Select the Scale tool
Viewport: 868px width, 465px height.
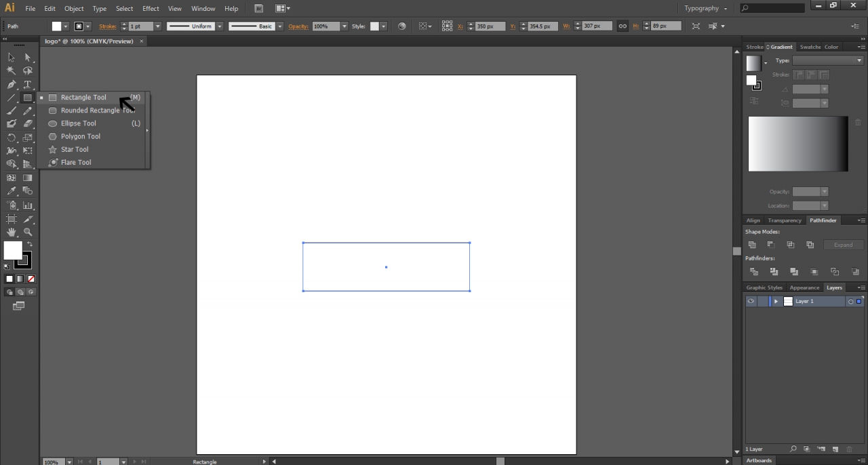pyautogui.click(x=28, y=138)
